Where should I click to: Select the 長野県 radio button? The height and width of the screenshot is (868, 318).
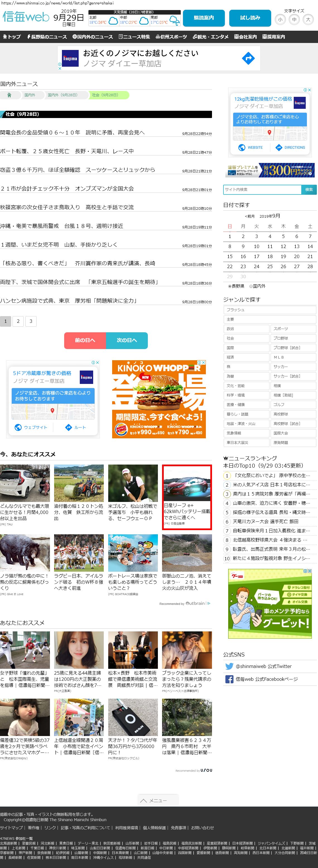coord(230,286)
